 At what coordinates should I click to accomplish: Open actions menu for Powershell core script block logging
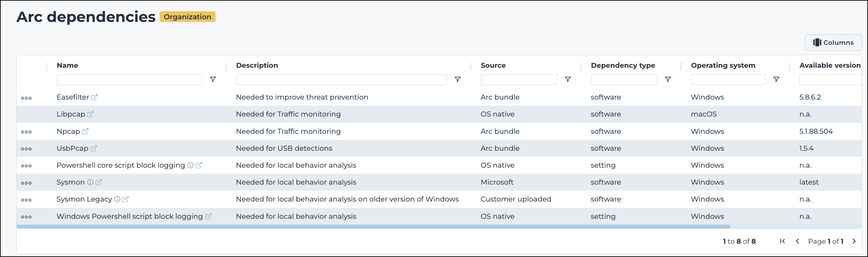click(26, 166)
